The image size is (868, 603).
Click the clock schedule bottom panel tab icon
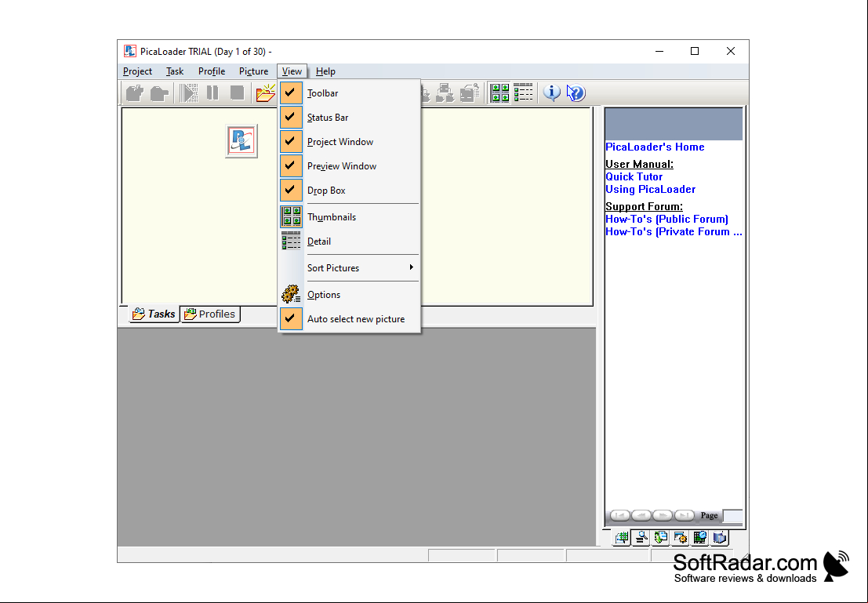(699, 537)
